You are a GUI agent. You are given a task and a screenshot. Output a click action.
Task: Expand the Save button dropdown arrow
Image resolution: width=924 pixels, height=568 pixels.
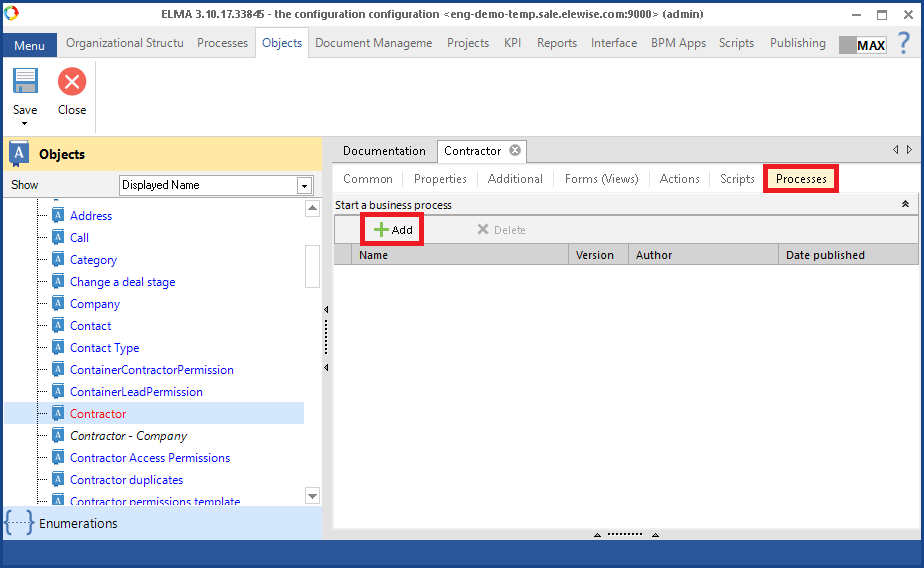(25, 124)
